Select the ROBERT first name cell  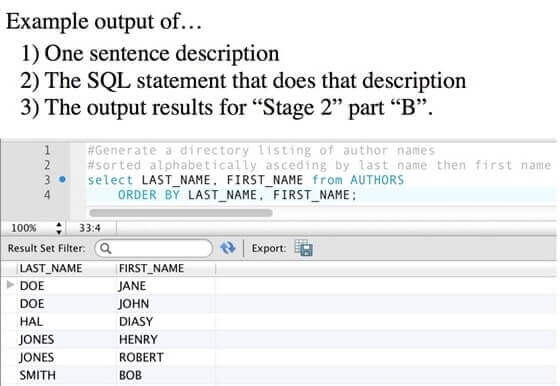coord(141,357)
